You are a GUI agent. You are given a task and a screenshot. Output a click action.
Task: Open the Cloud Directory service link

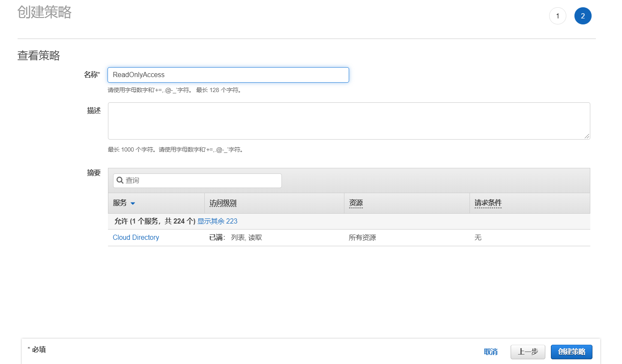(136, 238)
